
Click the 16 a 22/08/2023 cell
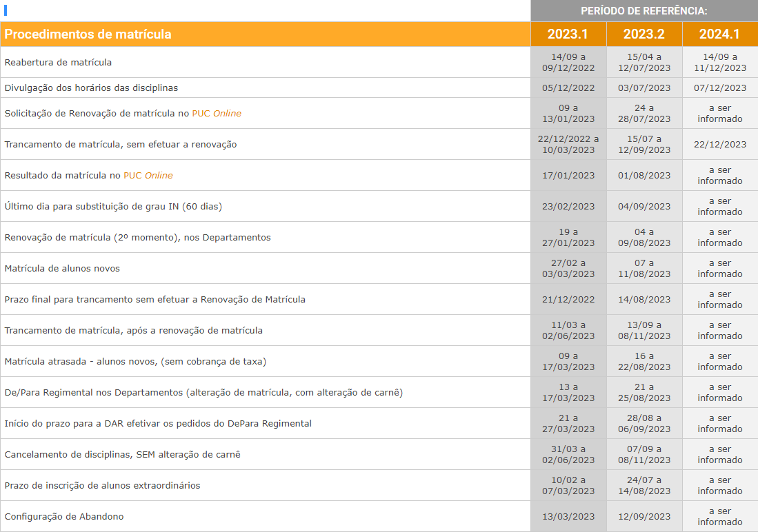pyautogui.click(x=644, y=361)
